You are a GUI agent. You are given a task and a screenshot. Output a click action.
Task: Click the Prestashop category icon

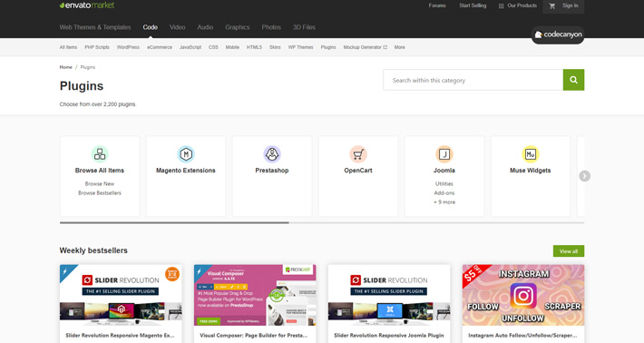pyautogui.click(x=272, y=154)
